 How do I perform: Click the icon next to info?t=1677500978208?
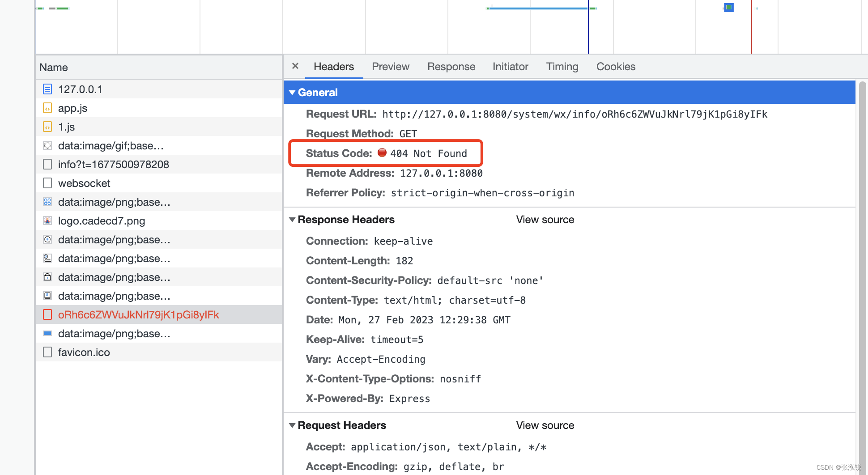[47, 164]
